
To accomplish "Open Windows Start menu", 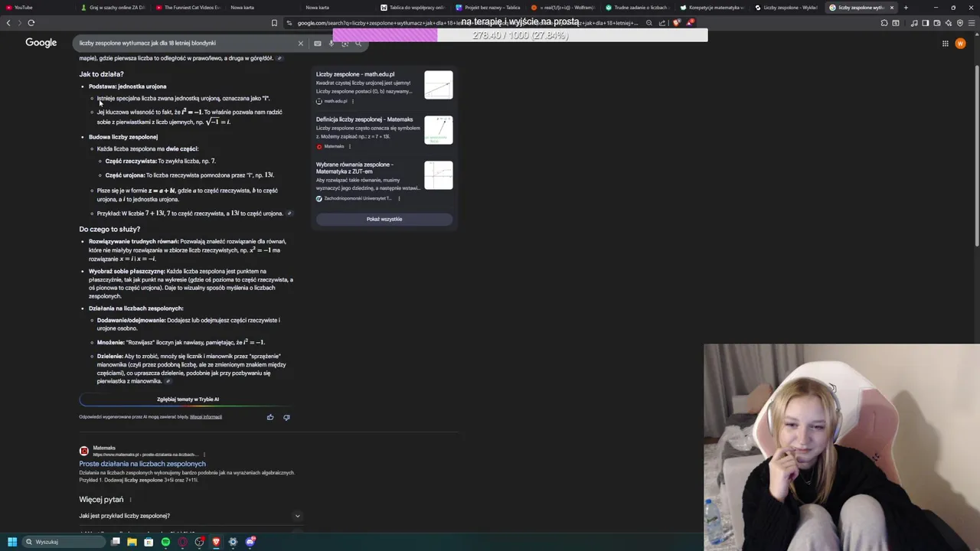I will pos(11,542).
